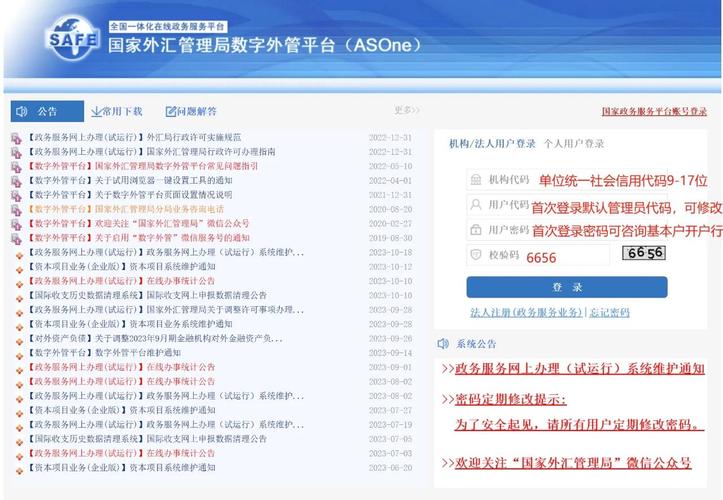Focus the 校验码 input field

538,254
